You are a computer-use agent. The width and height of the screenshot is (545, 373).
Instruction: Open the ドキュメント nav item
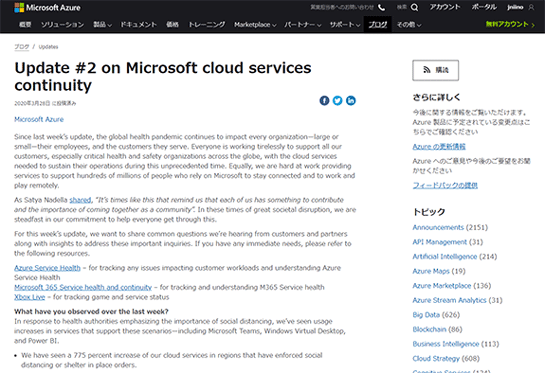tap(138, 25)
